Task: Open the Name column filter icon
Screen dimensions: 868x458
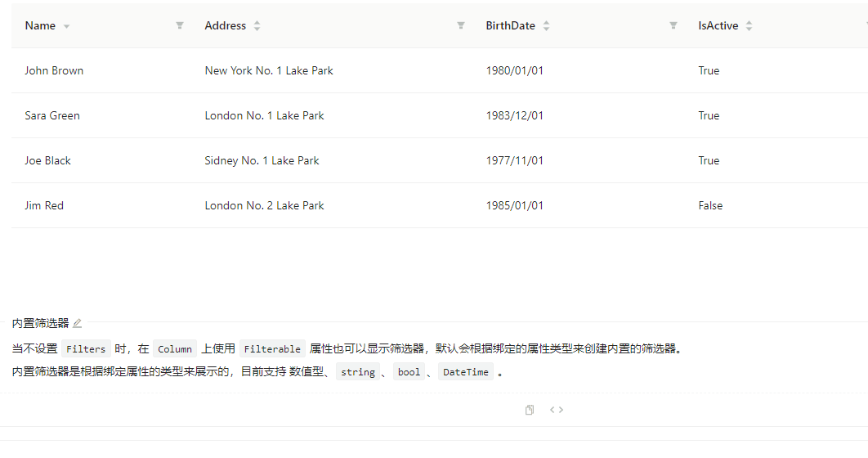Action: click(x=179, y=25)
